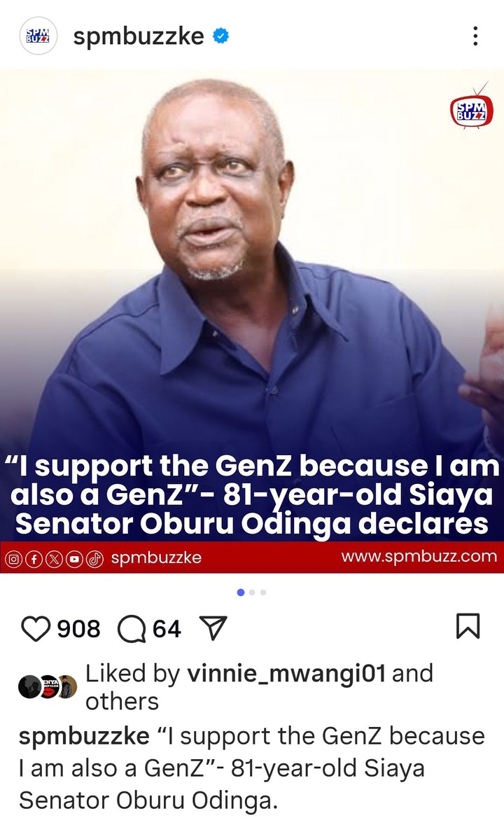Tap the SPM Buzz TV logo watermark
The height and width of the screenshot is (839, 504).
471,109
